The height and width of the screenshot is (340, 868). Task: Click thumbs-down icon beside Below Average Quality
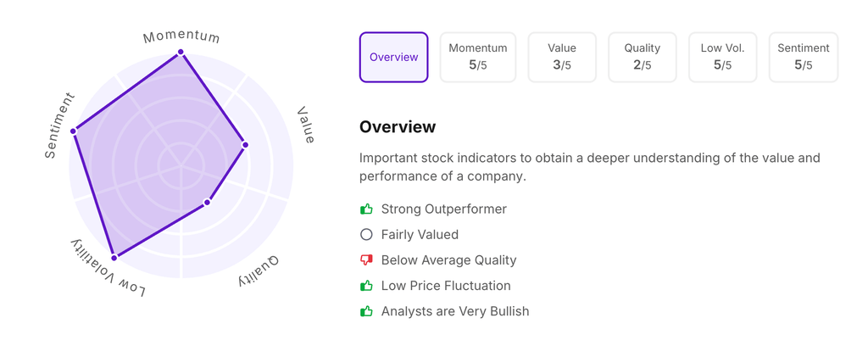pyautogui.click(x=366, y=259)
